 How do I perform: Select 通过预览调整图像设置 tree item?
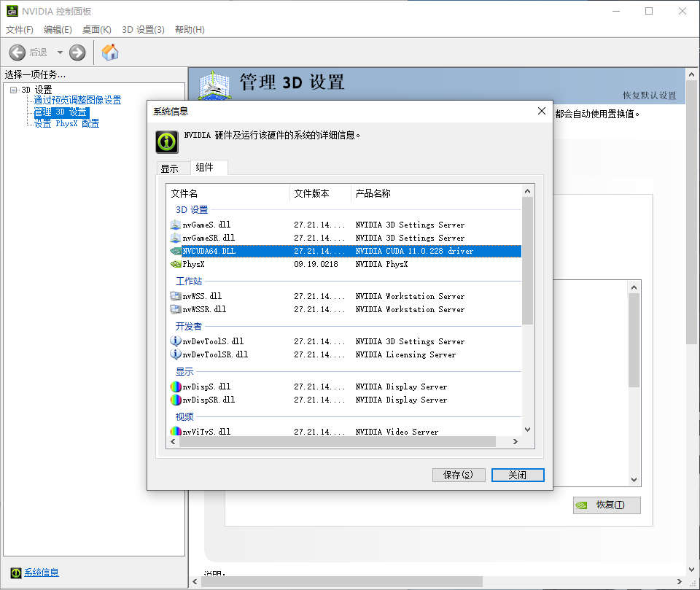(78, 100)
